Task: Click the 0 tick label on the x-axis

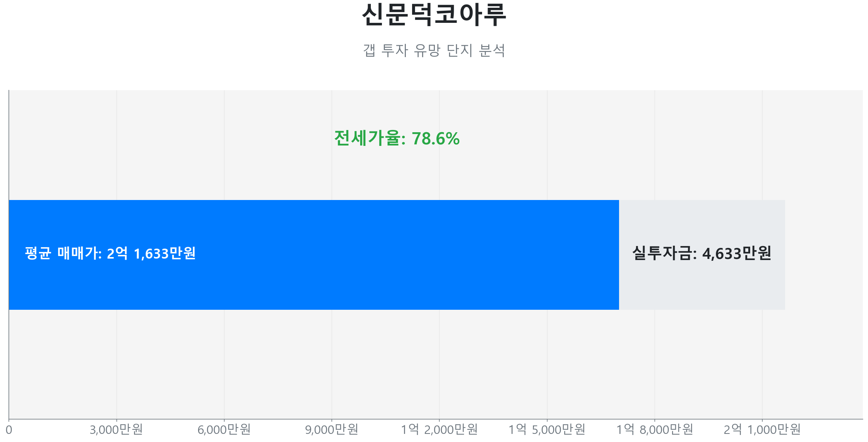Action: 9,430
